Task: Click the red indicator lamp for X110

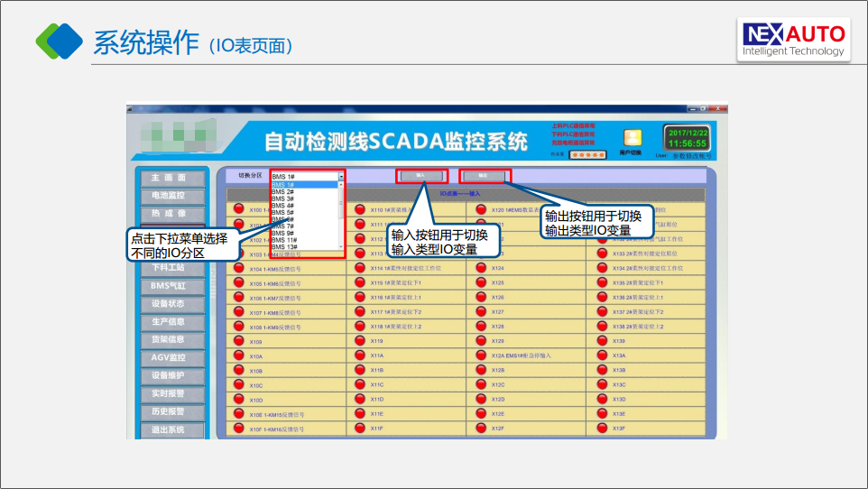Action: 360,209
